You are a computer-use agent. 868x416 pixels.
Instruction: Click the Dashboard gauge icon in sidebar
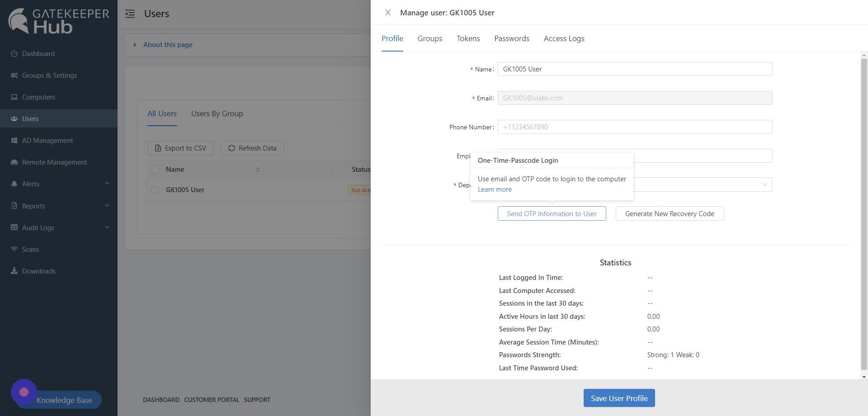14,53
